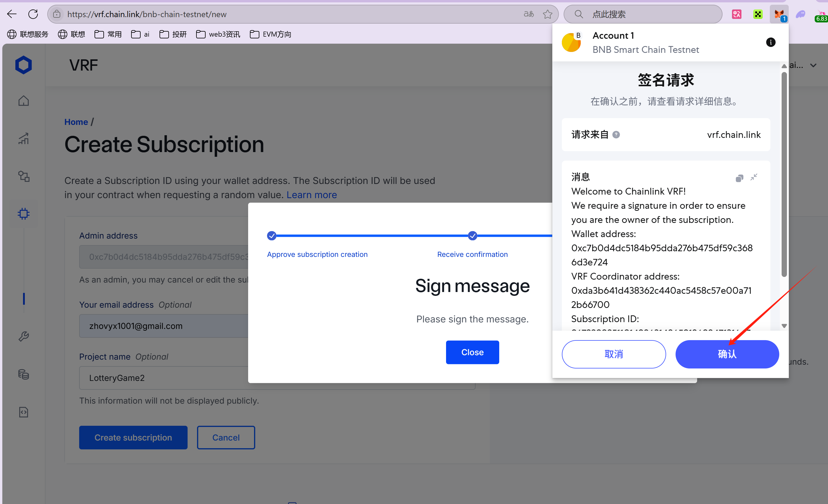Bookmark page with the star icon
This screenshot has width=828, height=504.
click(x=547, y=14)
